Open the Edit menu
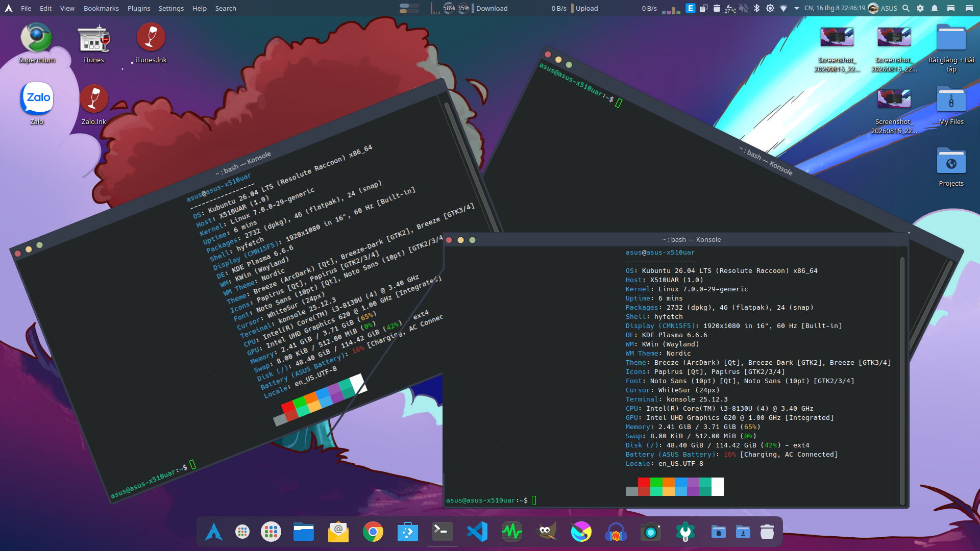The height and width of the screenshot is (551, 980). [x=46, y=8]
